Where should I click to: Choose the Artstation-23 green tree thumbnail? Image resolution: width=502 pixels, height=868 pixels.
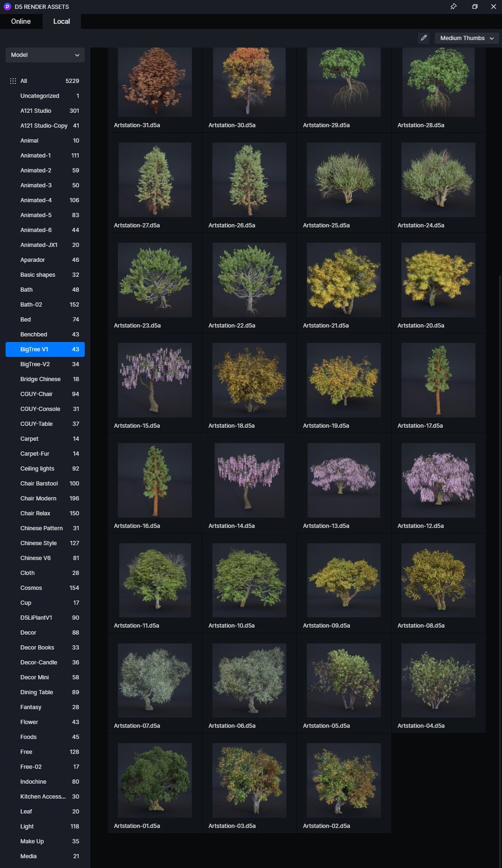(155, 280)
